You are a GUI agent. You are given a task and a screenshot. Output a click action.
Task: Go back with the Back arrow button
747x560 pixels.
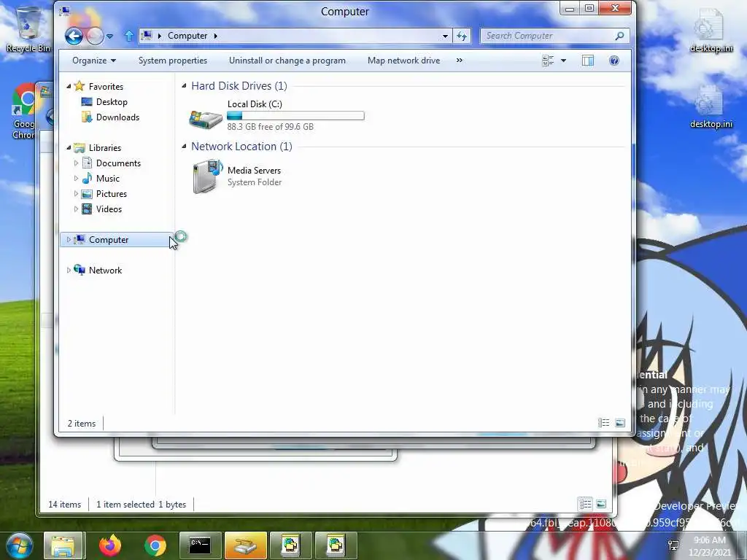(x=74, y=36)
